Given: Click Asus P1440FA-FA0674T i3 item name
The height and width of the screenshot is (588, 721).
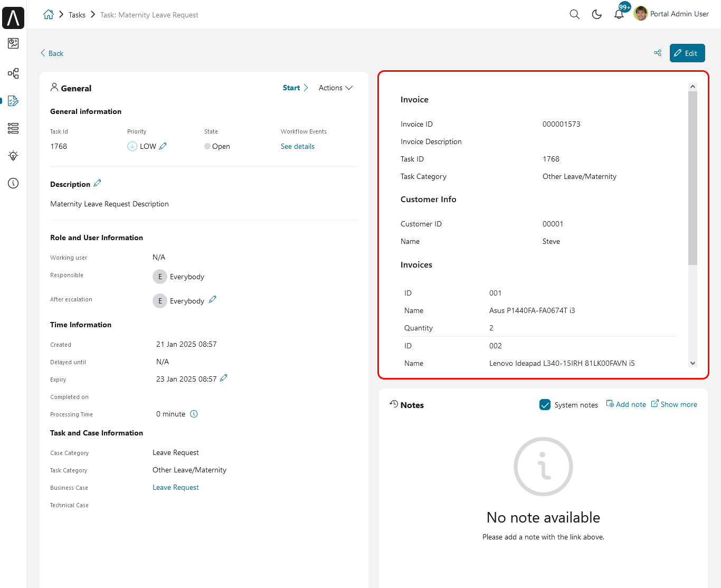Looking at the screenshot, I should click(x=532, y=310).
